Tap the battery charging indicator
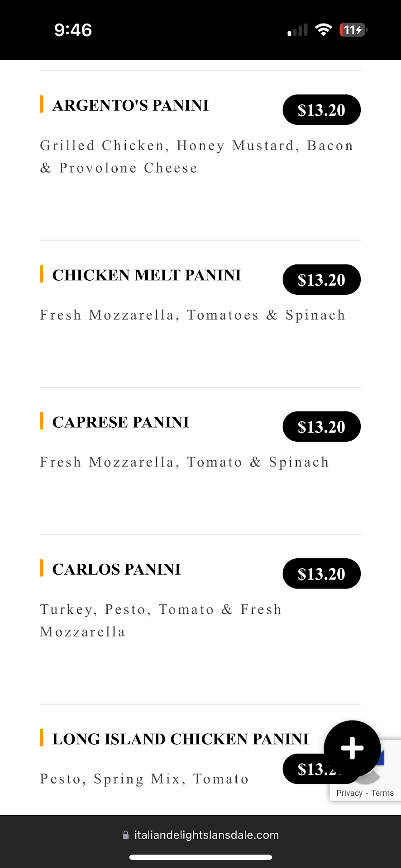This screenshot has width=401, height=868. 353,30
